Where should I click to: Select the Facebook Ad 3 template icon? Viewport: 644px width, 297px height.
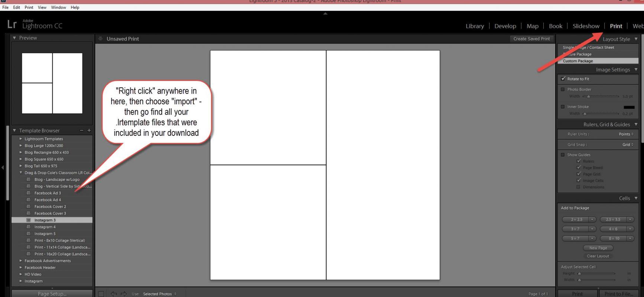[x=28, y=193]
